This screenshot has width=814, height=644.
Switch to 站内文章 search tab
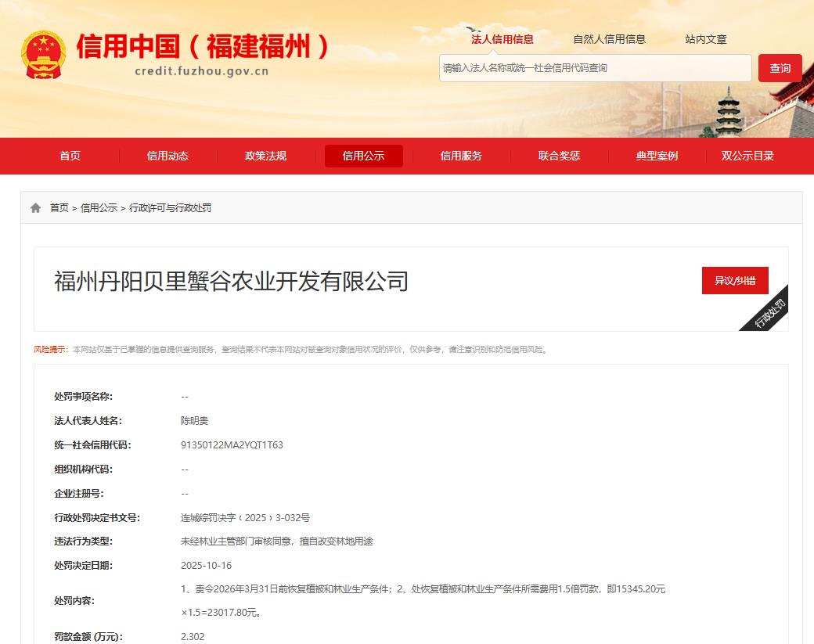click(705, 39)
